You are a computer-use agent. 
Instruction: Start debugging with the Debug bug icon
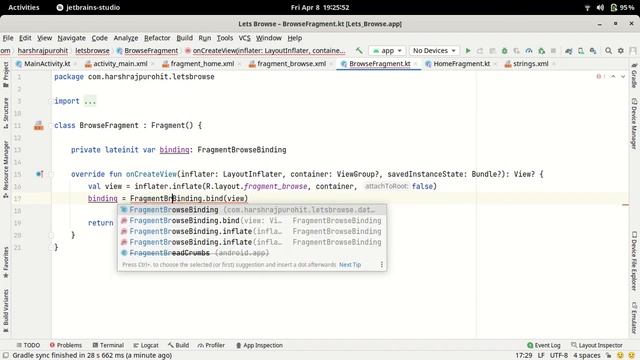pos(504,51)
